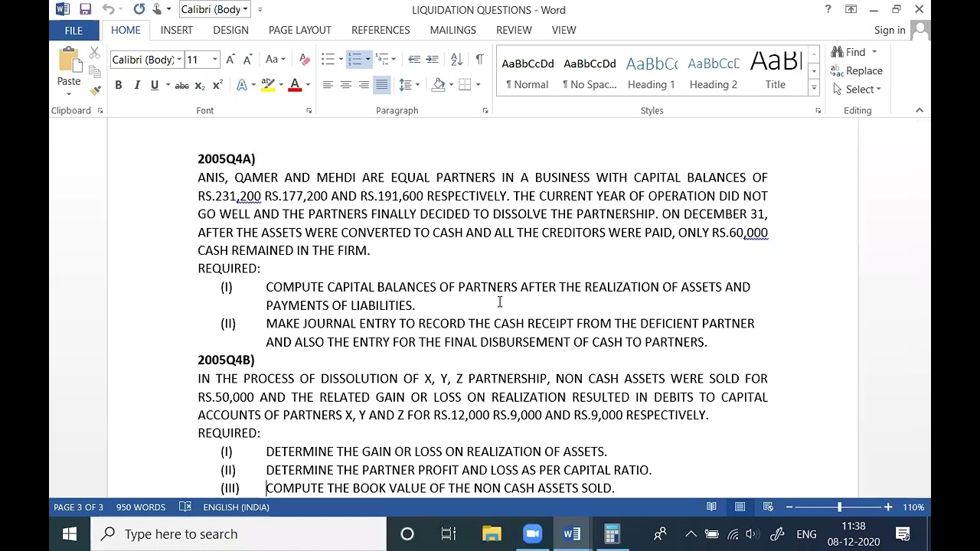Toggle Bold formatting

[x=118, y=85]
